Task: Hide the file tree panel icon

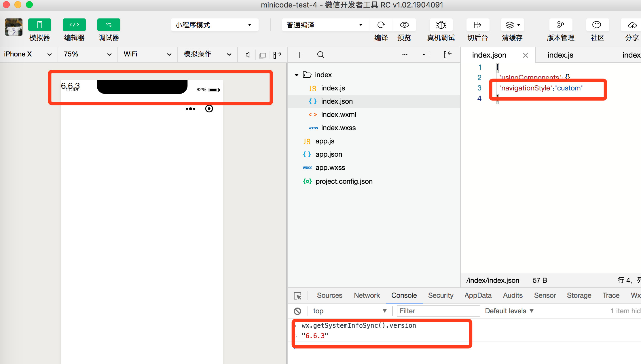Action: [x=447, y=54]
